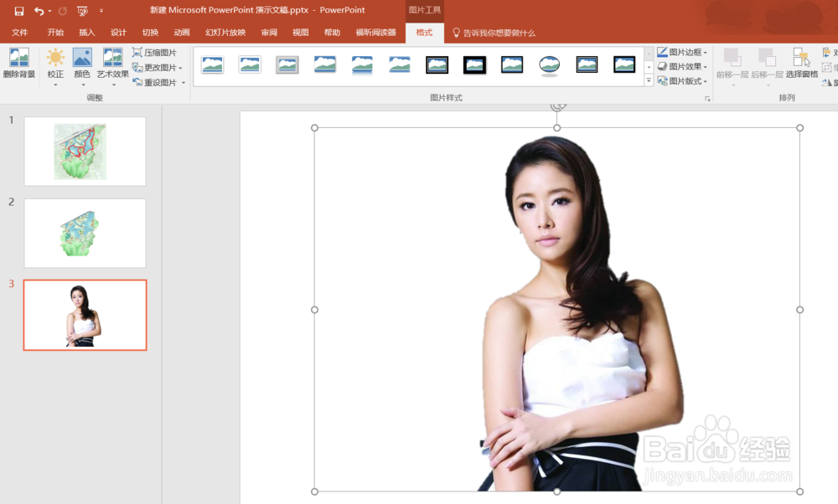Viewport: 838px width, 504px height.
Task: Click 后移一层 send backward
Action: 767,67
